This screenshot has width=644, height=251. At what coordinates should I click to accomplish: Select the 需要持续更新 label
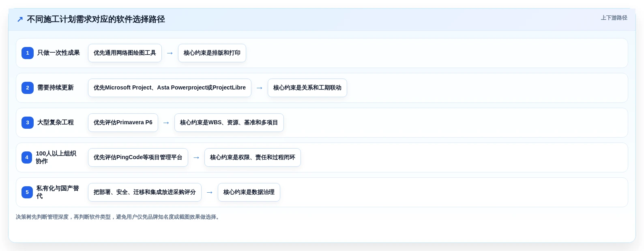pos(56,87)
